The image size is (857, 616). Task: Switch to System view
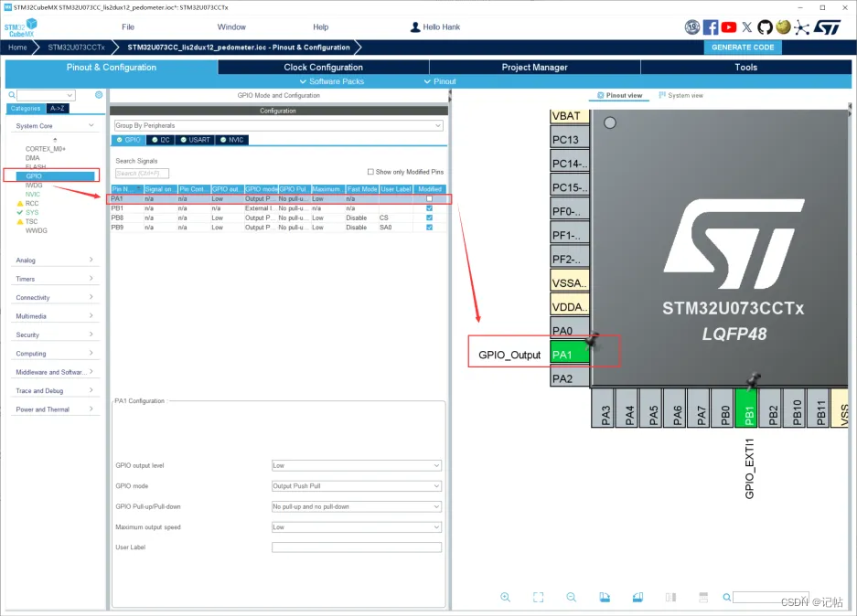(x=681, y=95)
